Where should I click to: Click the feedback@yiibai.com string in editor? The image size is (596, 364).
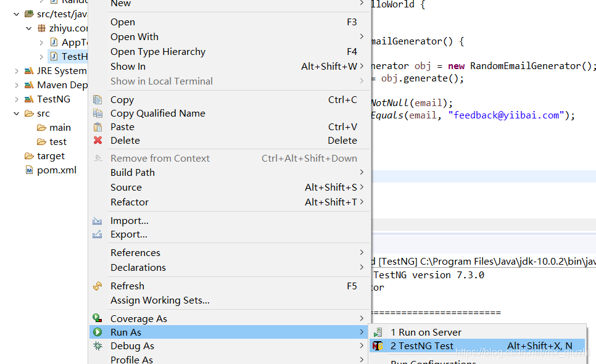[507, 115]
